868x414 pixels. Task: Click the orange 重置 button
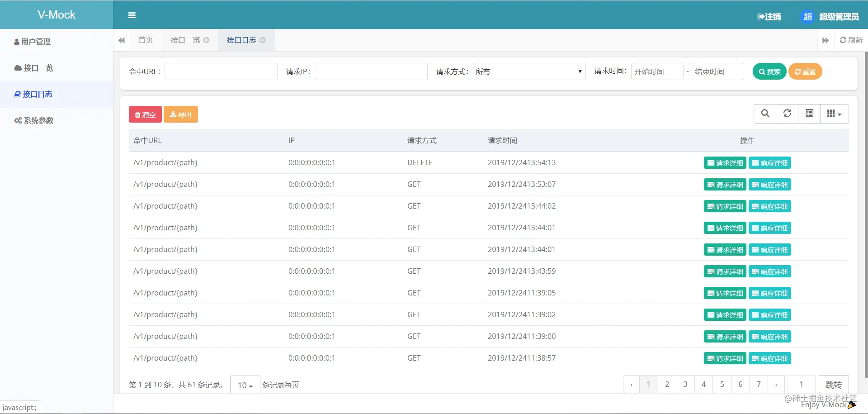(805, 71)
